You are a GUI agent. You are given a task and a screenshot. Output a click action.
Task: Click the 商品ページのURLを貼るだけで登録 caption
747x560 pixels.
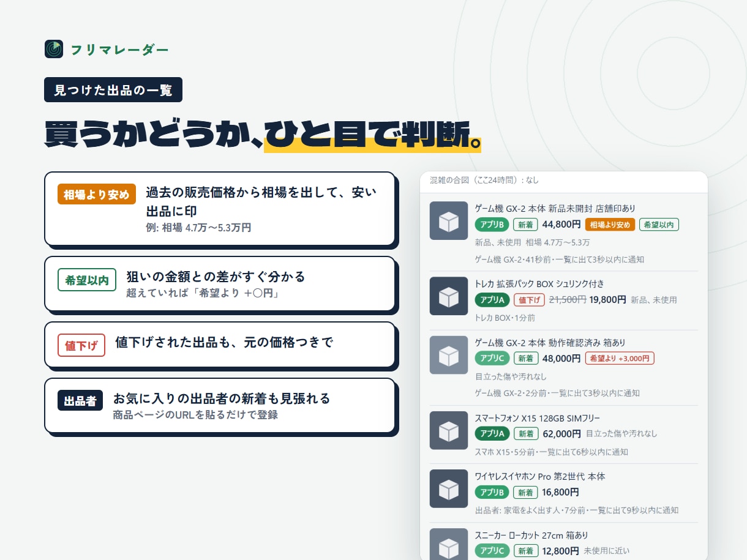click(x=195, y=415)
